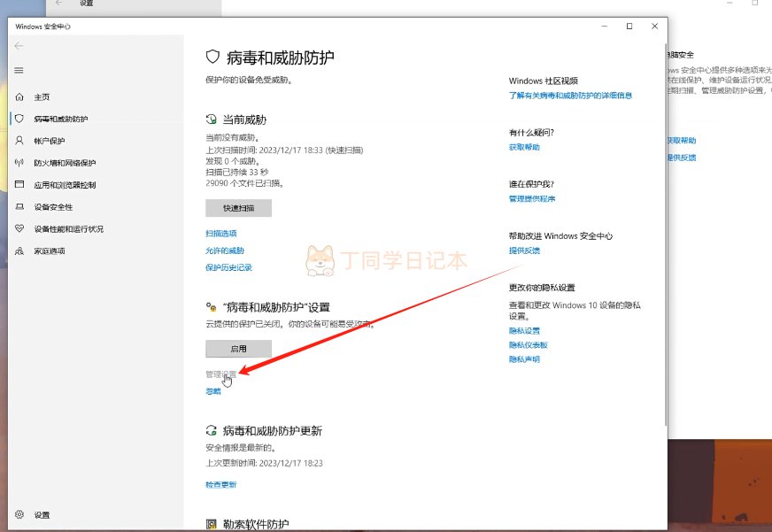Click the firewall and network protection icon
Viewport: 772px width, 532px height.
coord(19,163)
